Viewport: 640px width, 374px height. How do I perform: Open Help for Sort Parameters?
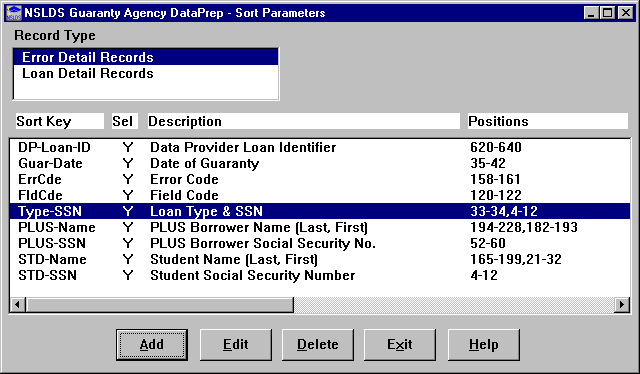click(x=484, y=345)
